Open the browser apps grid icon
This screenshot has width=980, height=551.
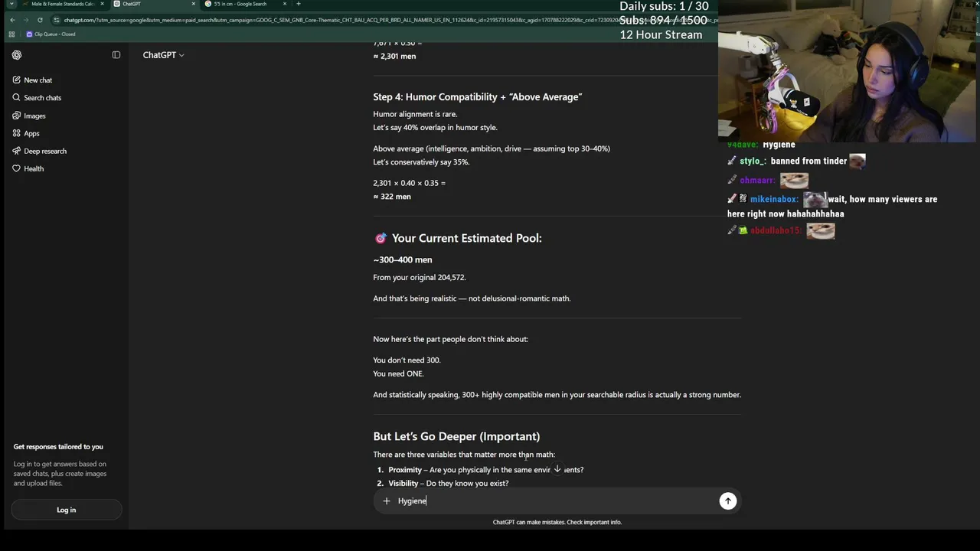11,34
